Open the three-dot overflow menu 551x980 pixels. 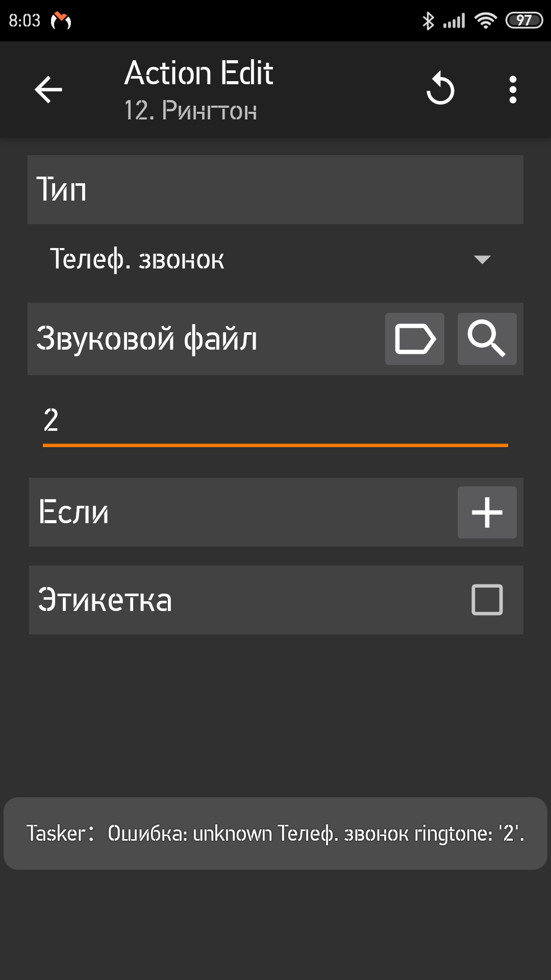513,90
